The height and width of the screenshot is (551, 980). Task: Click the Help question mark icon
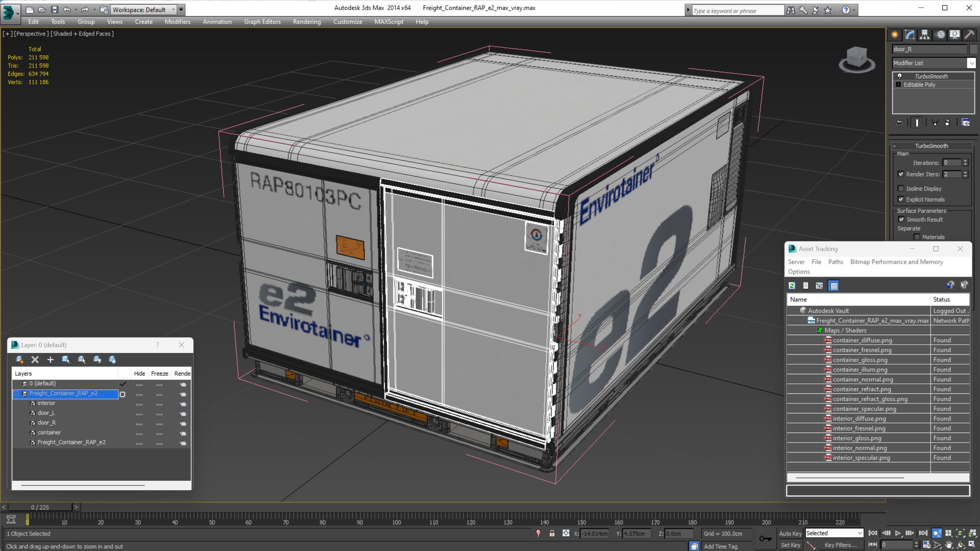(845, 10)
